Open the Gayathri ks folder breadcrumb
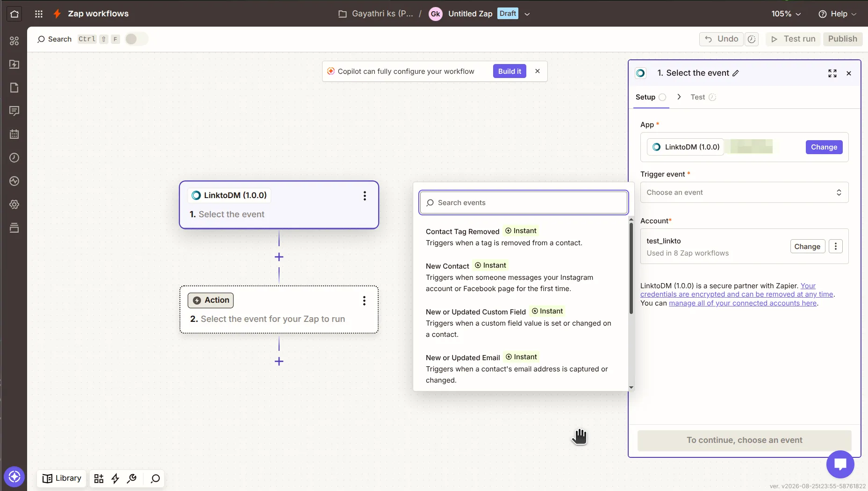The image size is (868, 491). click(376, 14)
